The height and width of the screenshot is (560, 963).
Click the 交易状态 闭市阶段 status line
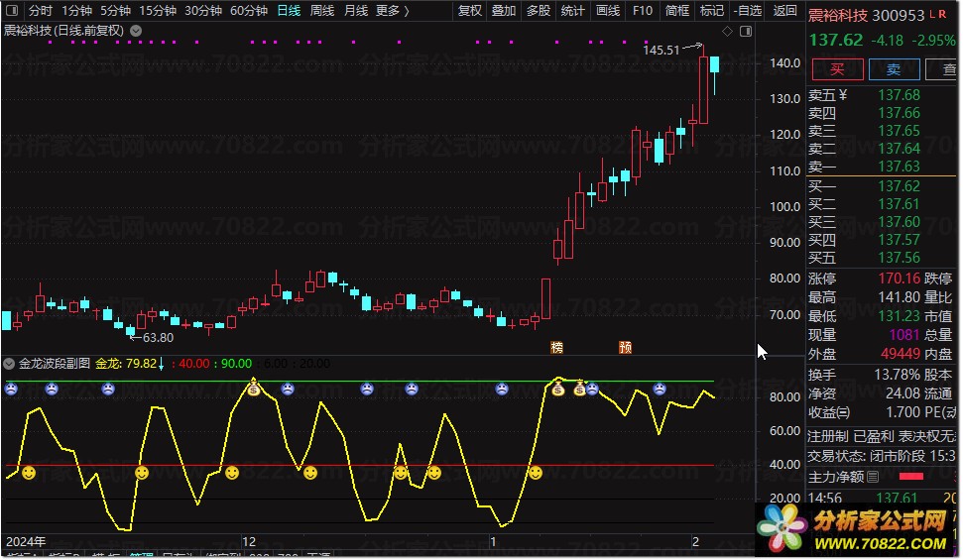[882, 456]
